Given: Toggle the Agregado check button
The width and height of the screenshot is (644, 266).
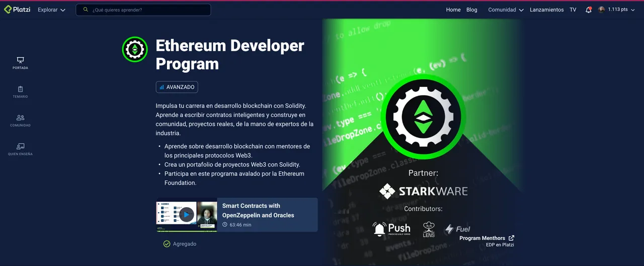Looking at the screenshot, I should click(x=180, y=244).
